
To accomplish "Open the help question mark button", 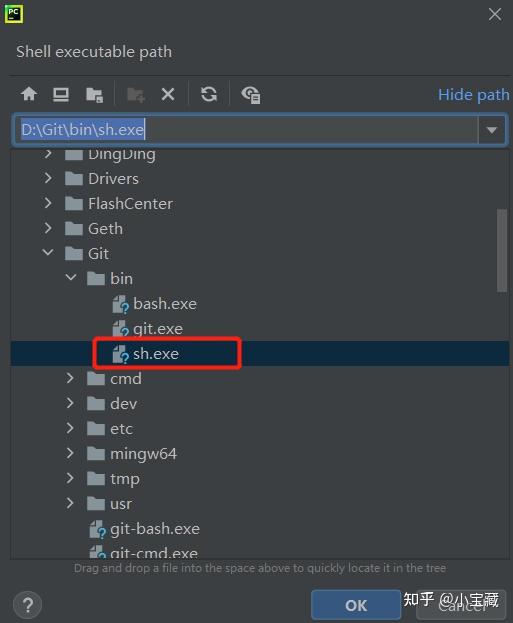I will pos(27,605).
